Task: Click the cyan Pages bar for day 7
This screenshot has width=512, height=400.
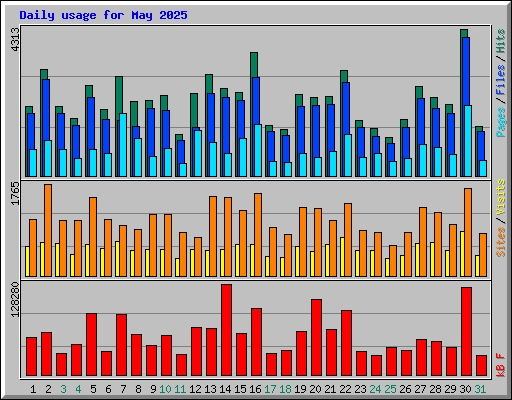Action: click(123, 145)
